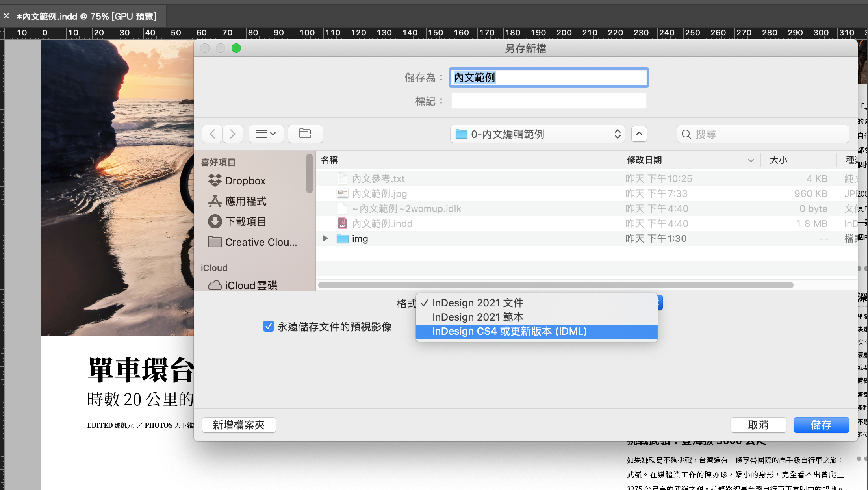
Task: Click the 儲存 save button
Action: 821,425
